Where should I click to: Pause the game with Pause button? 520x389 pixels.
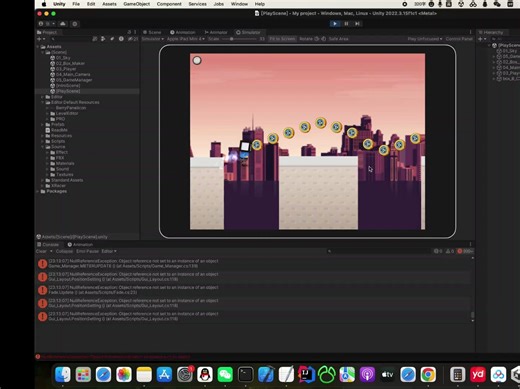pos(346,24)
